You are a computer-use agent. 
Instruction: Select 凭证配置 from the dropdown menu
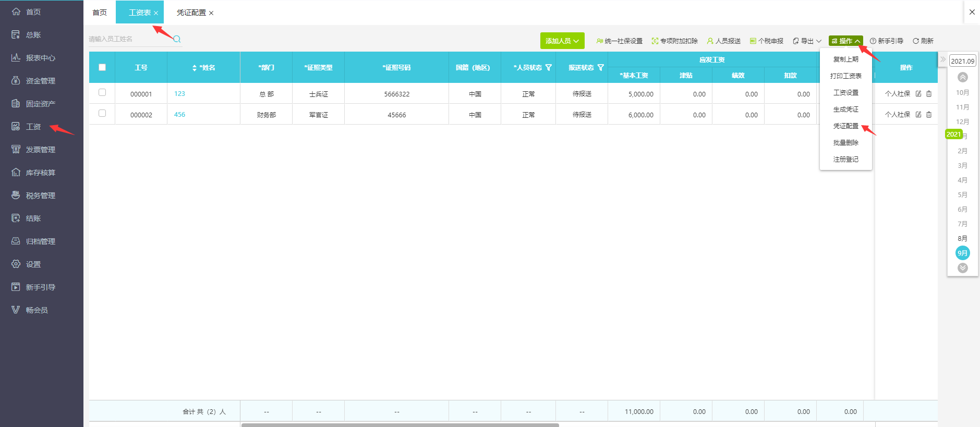845,126
